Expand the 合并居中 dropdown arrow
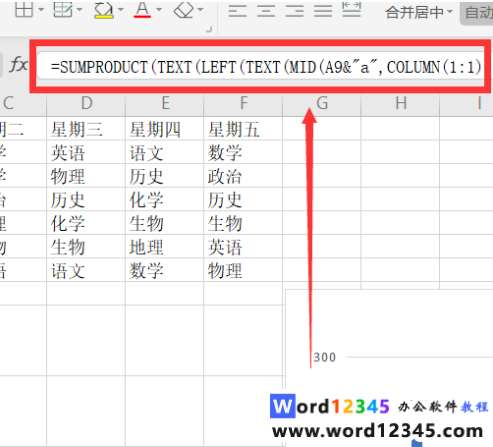The height and width of the screenshot is (447, 493). pos(450,12)
